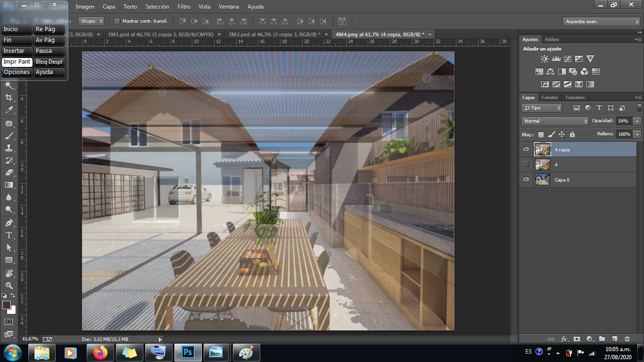Add a Levels adjustment
This screenshot has width=644, height=362.
pos(556,59)
